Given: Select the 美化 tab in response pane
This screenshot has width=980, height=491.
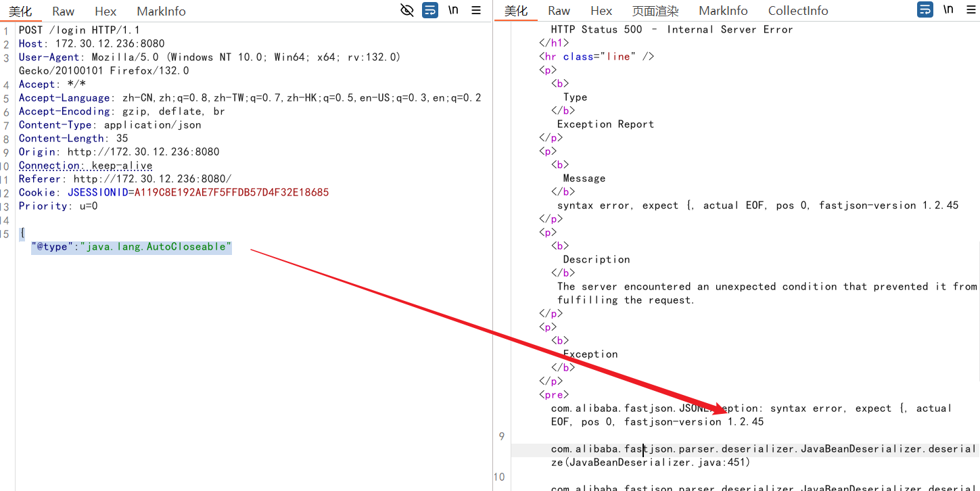Looking at the screenshot, I should [x=516, y=10].
